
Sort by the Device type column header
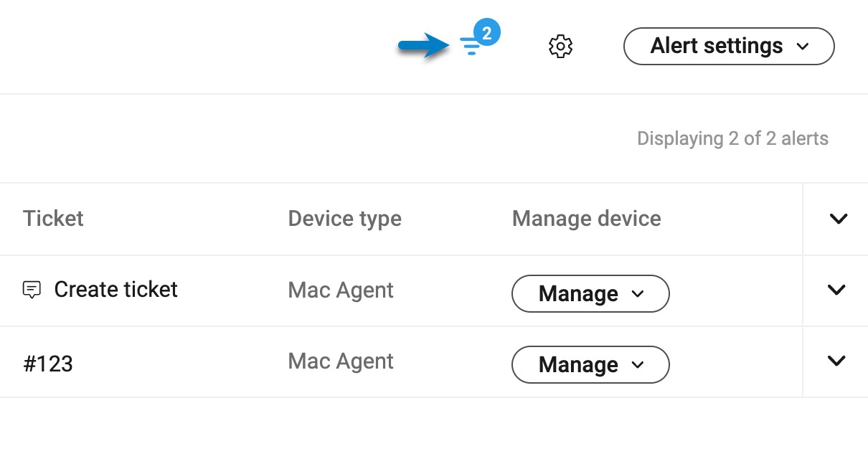pos(344,218)
